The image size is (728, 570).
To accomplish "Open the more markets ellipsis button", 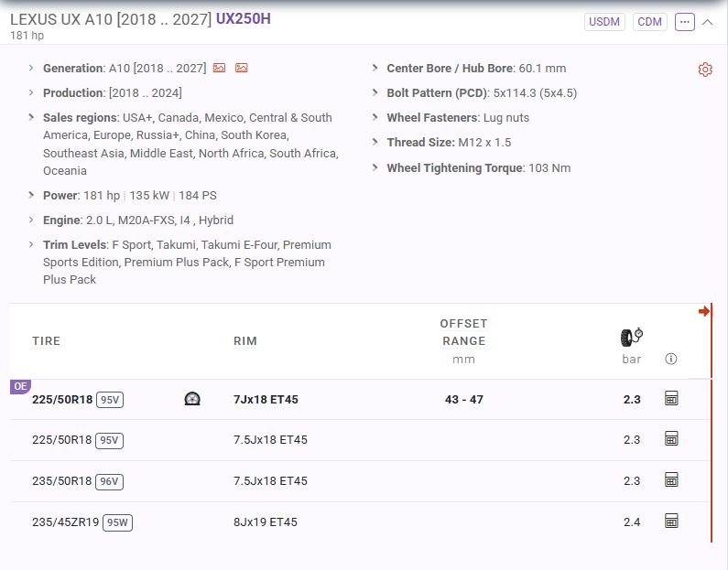I will 684,22.
